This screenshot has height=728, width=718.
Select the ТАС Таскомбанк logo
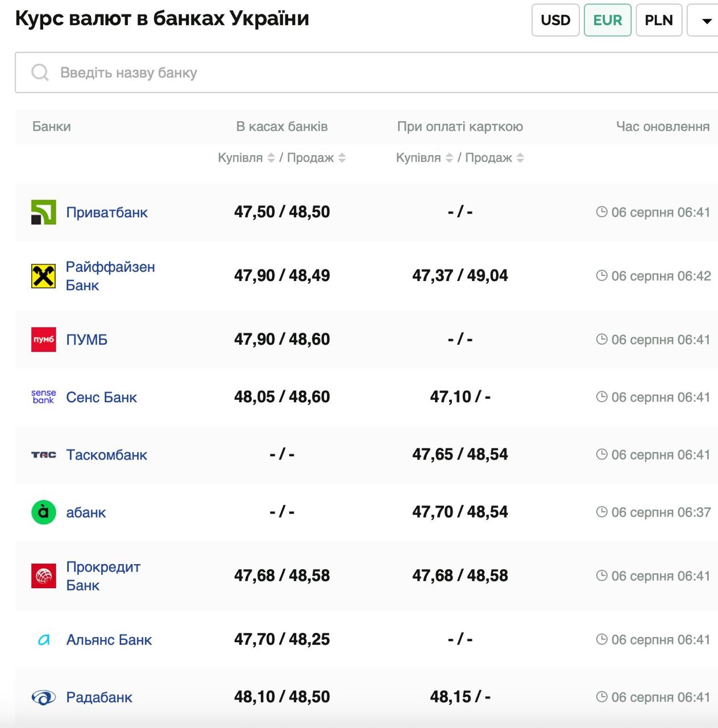tap(43, 454)
